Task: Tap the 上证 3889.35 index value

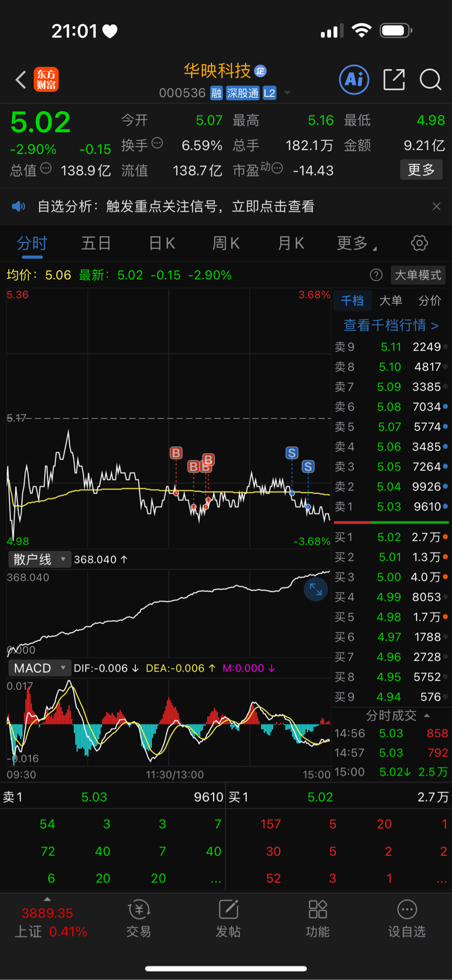Action: [x=47, y=913]
